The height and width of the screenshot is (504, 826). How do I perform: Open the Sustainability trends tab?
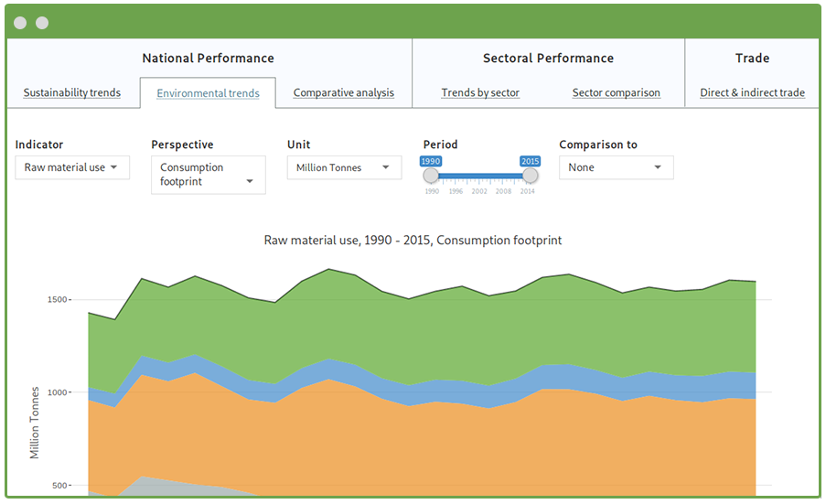pyautogui.click(x=72, y=92)
